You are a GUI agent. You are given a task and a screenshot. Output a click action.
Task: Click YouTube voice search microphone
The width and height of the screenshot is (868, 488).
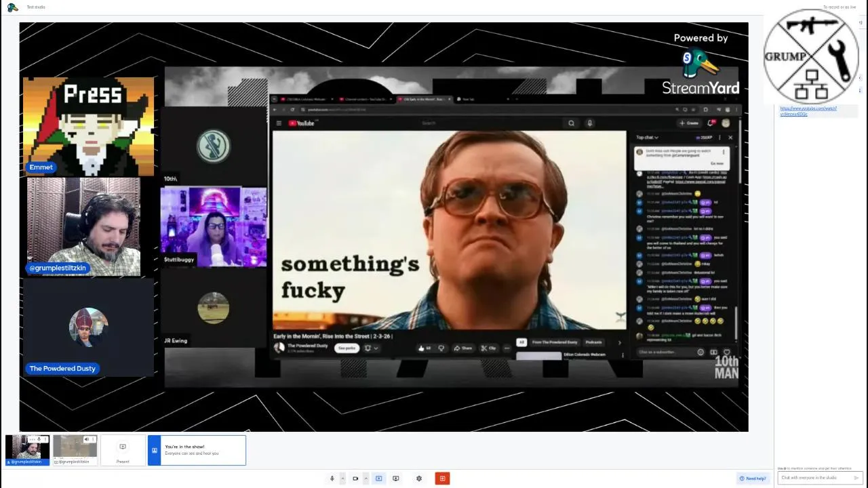pos(590,123)
